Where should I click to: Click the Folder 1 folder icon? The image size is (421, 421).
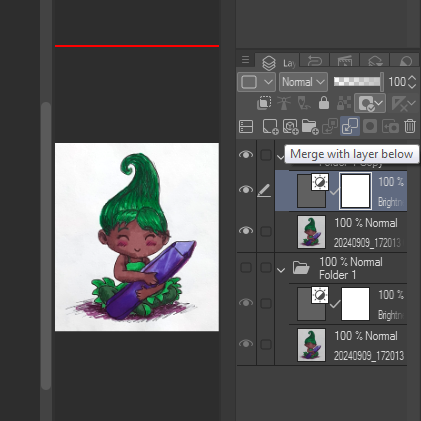click(x=301, y=268)
